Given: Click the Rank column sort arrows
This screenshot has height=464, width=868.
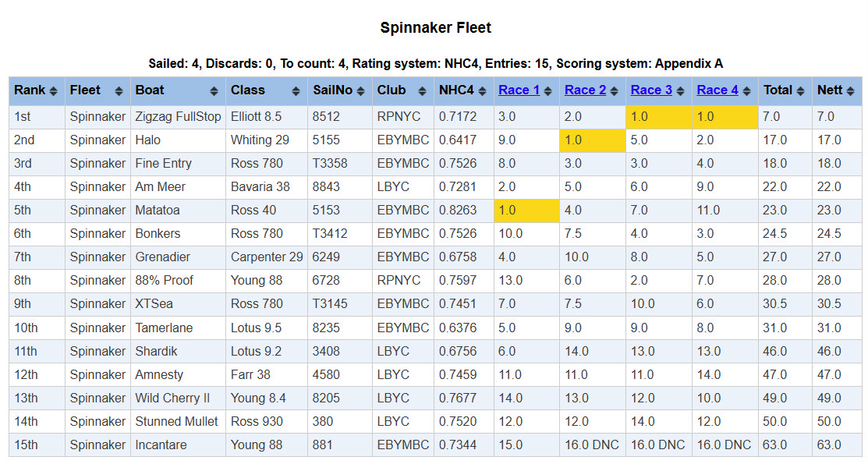Looking at the screenshot, I should (53, 91).
